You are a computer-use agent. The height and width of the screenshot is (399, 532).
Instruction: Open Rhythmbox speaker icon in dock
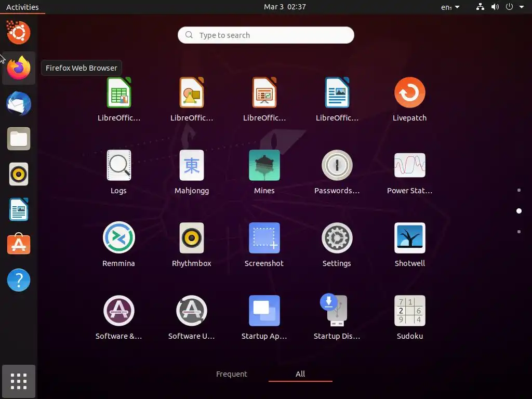point(19,175)
